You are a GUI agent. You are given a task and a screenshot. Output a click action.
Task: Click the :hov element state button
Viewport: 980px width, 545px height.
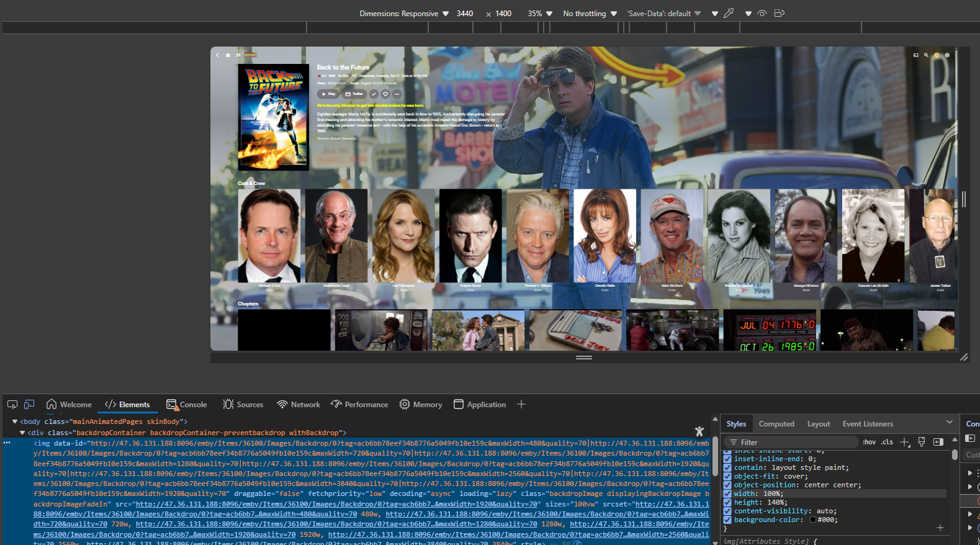(869, 442)
